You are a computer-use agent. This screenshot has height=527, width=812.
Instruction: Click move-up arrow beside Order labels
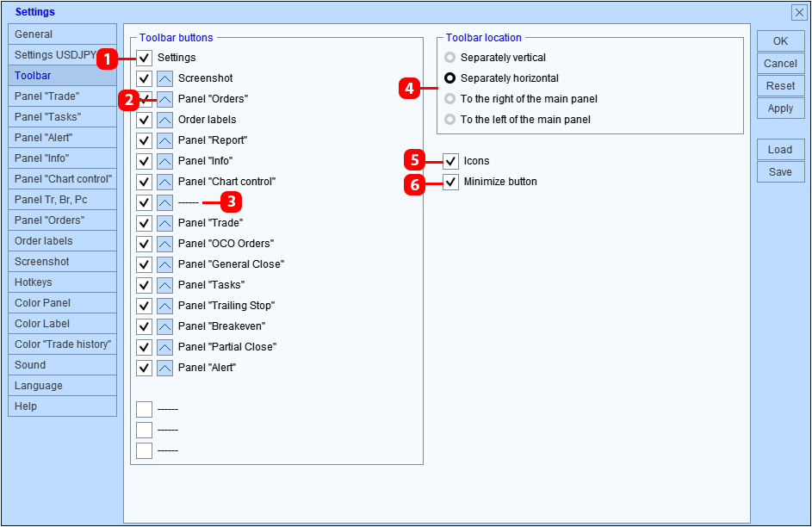point(164,120)
